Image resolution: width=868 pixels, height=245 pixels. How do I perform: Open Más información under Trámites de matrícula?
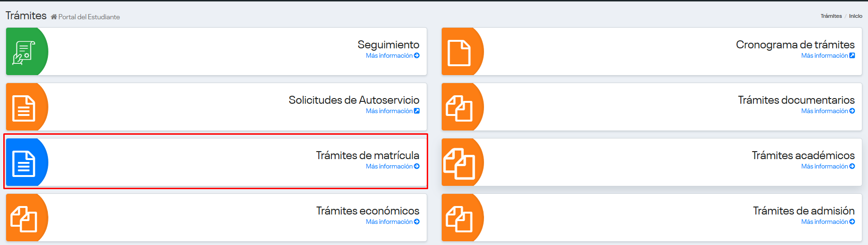click(x=392, y=166)
